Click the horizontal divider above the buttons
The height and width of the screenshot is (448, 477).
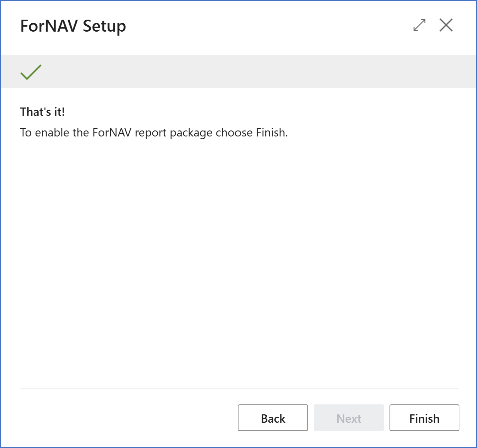[239, 388]
